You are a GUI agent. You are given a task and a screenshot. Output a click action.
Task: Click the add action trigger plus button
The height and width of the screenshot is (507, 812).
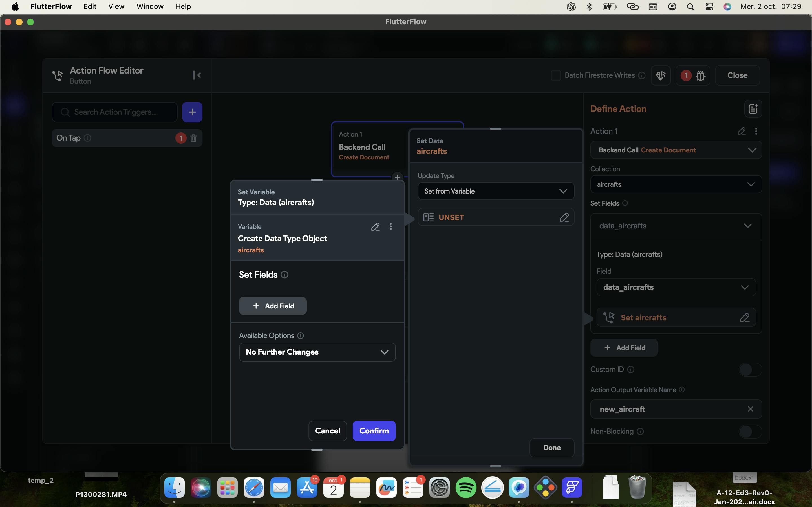(x=192, y=112)
